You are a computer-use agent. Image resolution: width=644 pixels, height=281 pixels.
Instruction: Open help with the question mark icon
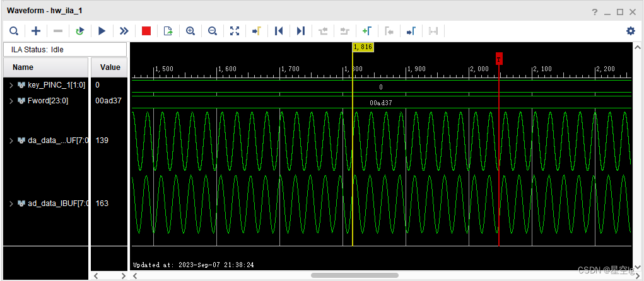coord(595,13)
